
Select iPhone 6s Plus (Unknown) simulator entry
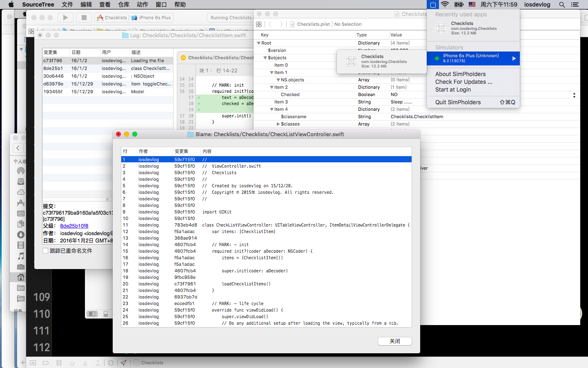(473, 58)
